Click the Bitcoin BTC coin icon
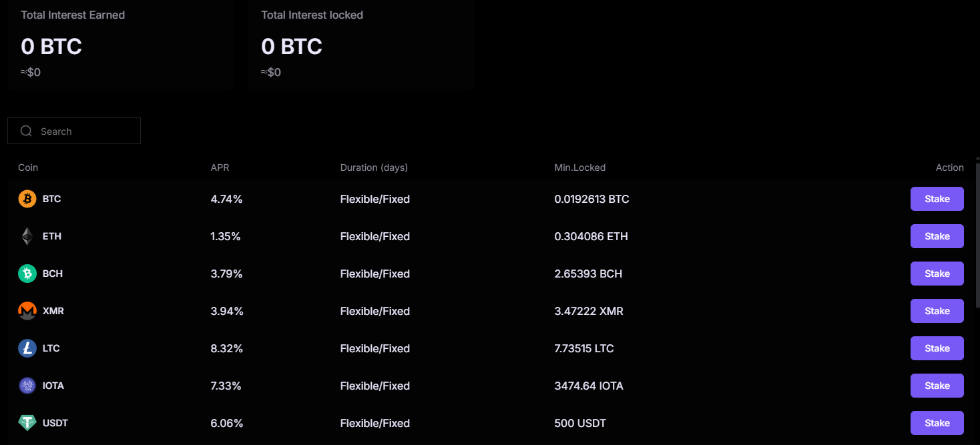 tap(27, 199)
